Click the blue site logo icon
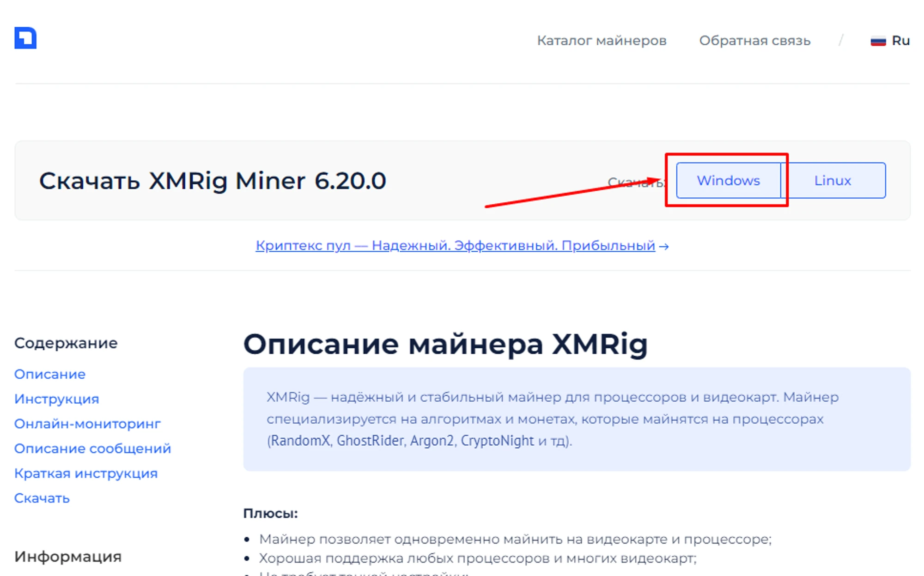This screenshot has height=576, width=924. [25, 38]
